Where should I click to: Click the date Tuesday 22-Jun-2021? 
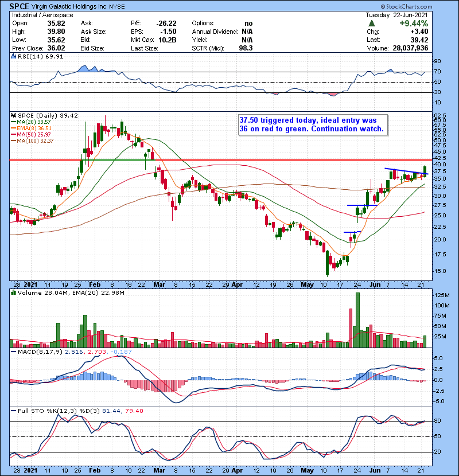point(396,15)
